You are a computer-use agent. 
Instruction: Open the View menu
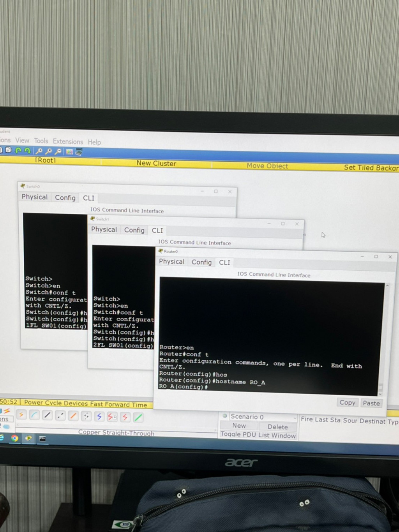pos(22,140)
